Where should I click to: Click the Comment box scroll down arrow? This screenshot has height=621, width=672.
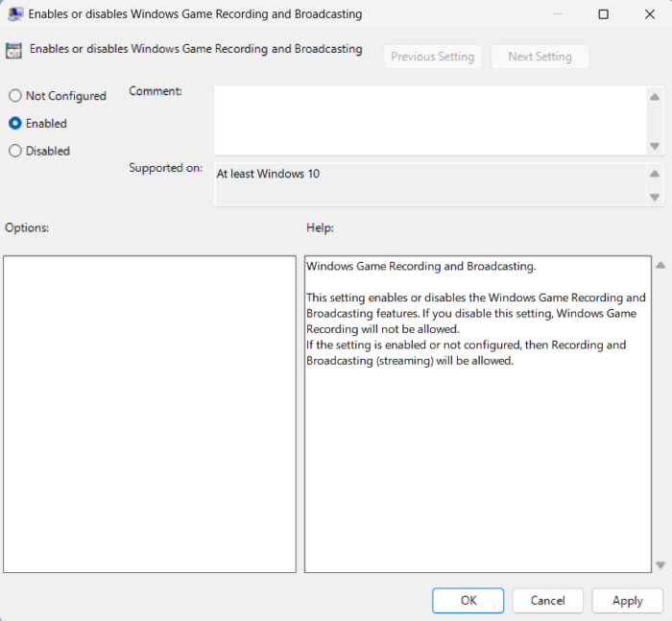(x=655, y=146)
